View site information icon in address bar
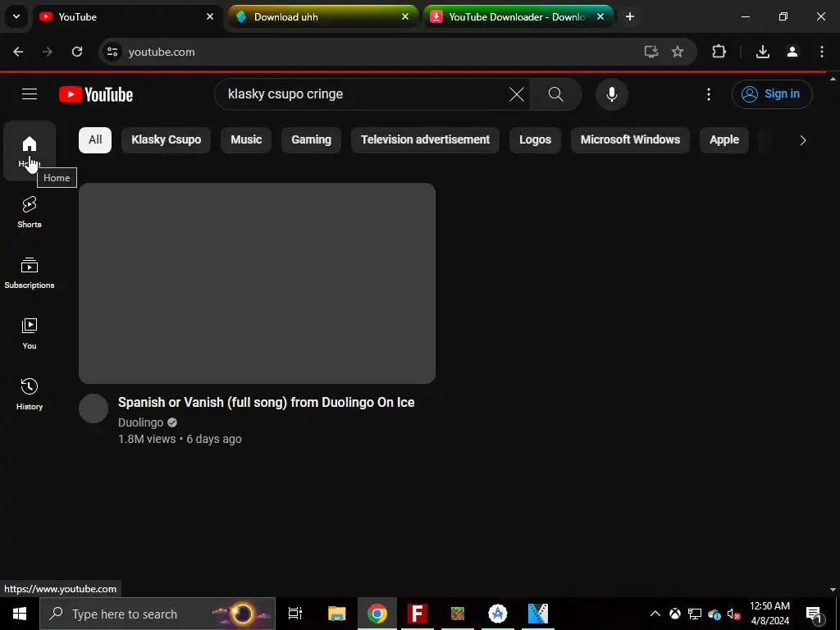Screen dimensions: 840x630 coord(112,52)
